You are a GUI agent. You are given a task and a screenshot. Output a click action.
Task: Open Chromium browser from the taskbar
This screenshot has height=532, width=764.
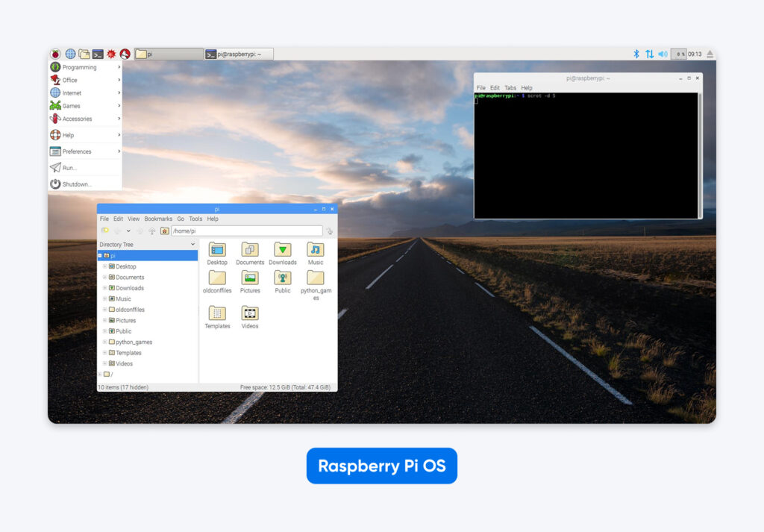(x=70, y=53)
